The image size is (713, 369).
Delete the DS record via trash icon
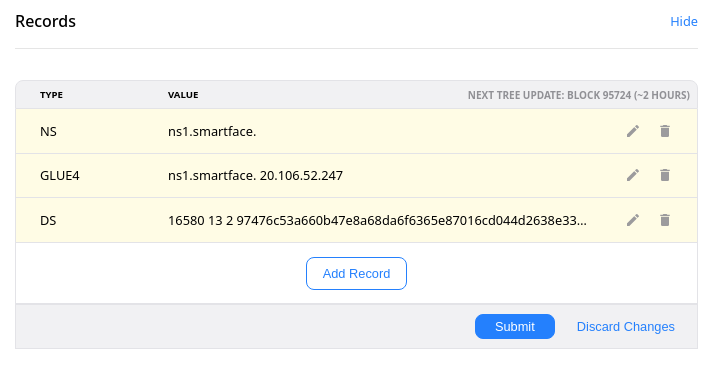(665, 220)
